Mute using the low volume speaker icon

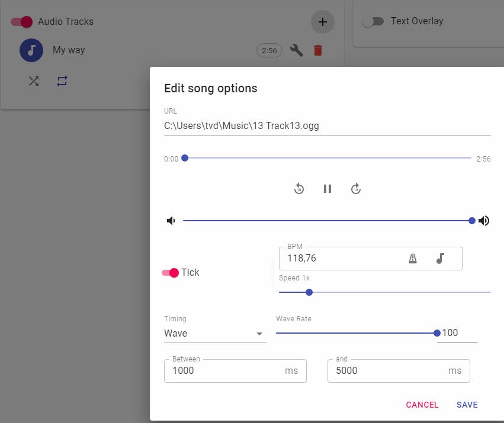[171, 221]
